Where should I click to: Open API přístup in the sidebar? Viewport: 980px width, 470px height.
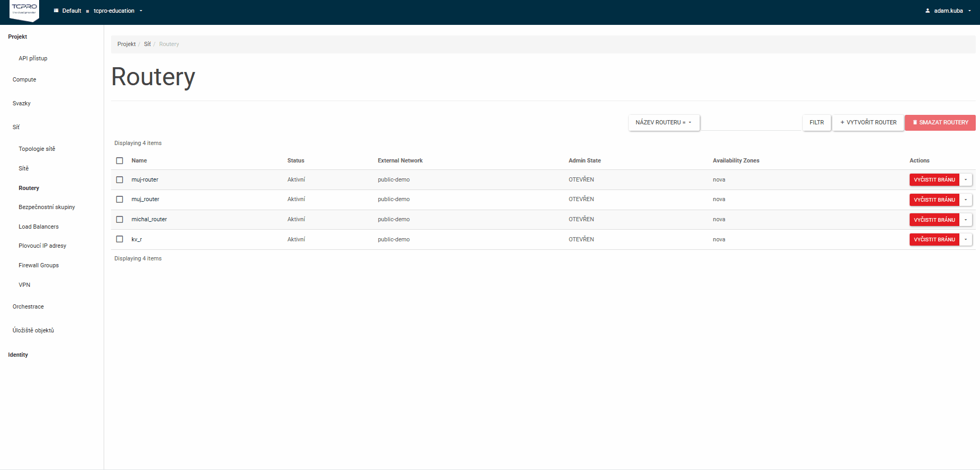33,58
